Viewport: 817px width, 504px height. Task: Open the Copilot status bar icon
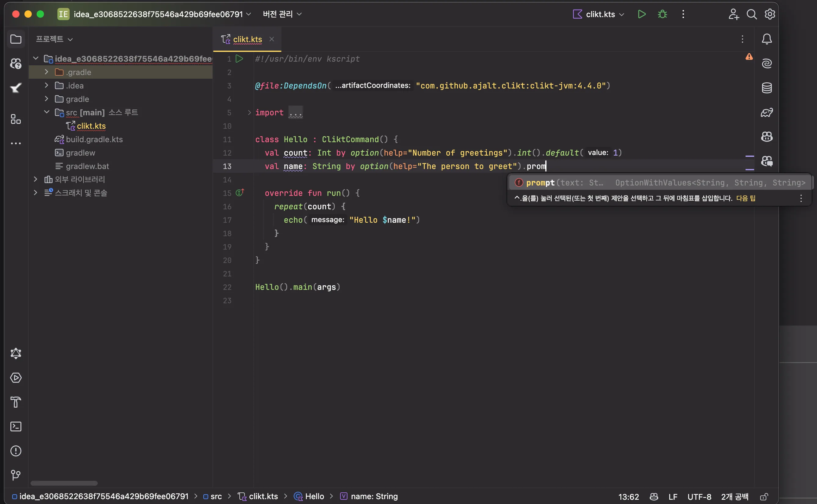click(654, 497)
